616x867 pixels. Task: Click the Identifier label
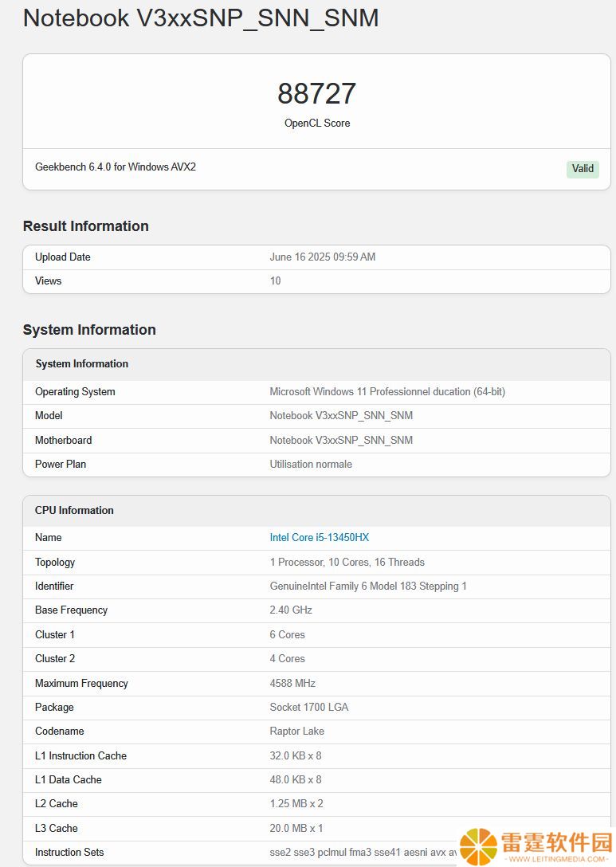tap(54, 586)
